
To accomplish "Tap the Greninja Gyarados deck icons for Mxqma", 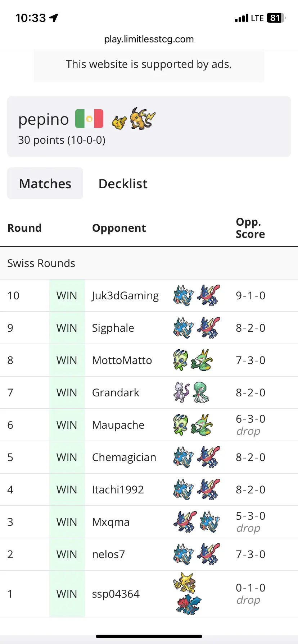I will (x=197, y=522).
